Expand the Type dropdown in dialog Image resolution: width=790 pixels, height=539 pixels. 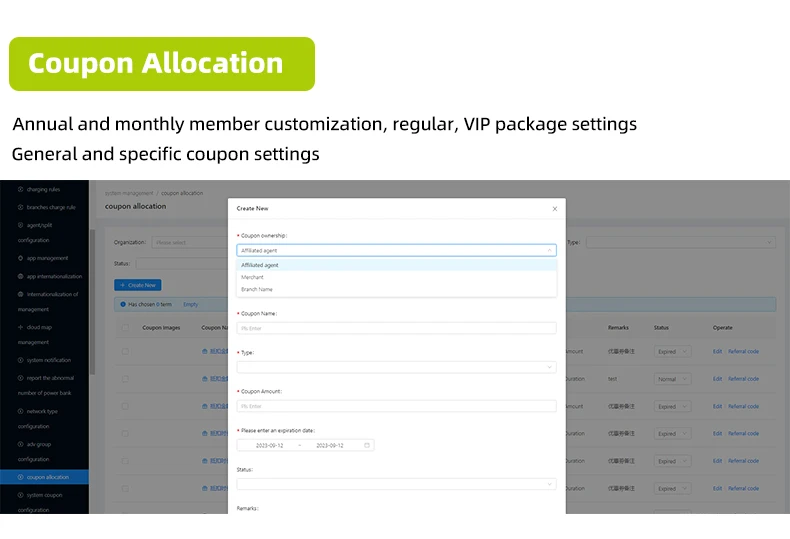[396, 367]
